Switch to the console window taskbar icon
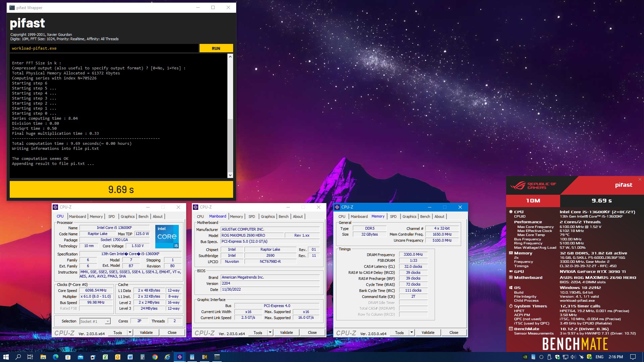 [217, 357]
